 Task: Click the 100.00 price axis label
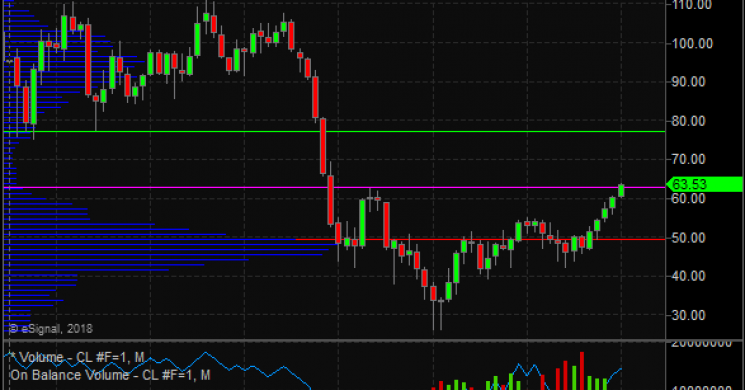[x=692, y=44]
